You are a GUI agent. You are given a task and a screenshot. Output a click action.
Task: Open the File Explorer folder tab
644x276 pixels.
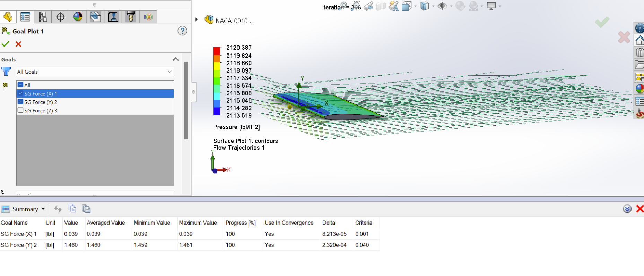pos(639,65)
